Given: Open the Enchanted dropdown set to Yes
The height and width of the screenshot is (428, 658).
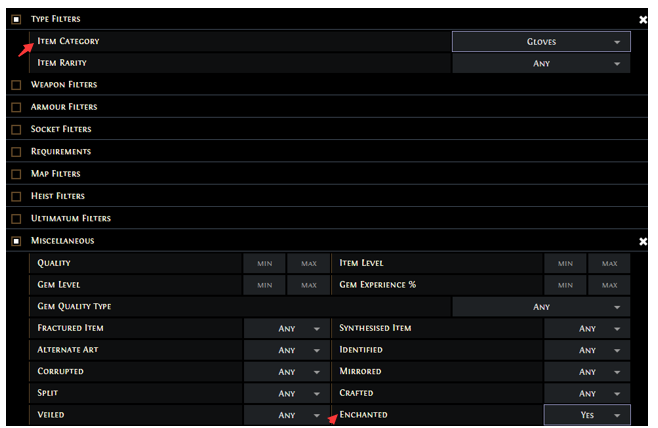Looking at the screenshot, I should [587, 415].
